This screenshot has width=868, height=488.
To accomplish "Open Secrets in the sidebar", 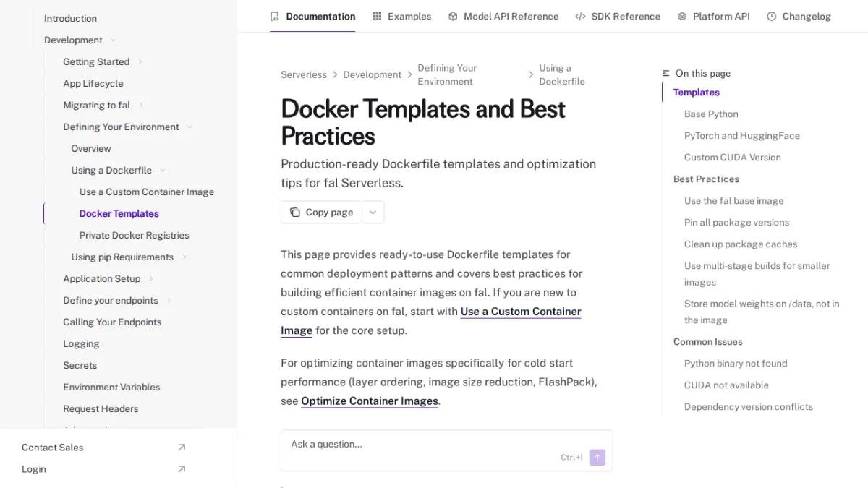I will click(x=80, y=366).
